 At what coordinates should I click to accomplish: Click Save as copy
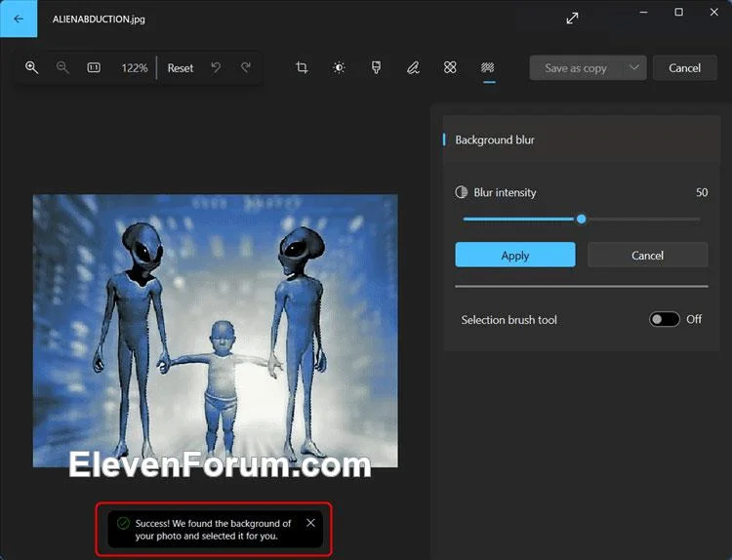click(x=576, y=68)
